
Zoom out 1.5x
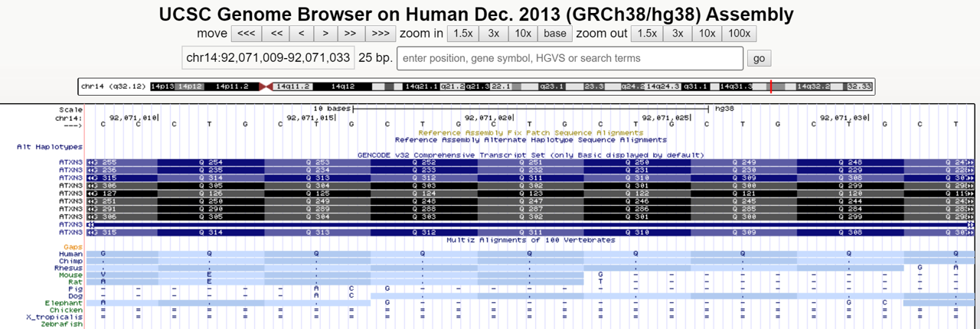tap(647, 33)
